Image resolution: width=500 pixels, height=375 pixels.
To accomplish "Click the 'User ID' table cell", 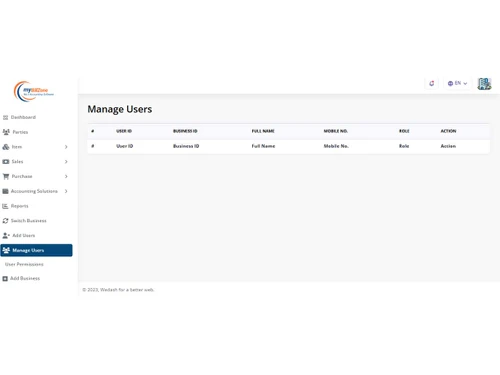I will [125, 146].
